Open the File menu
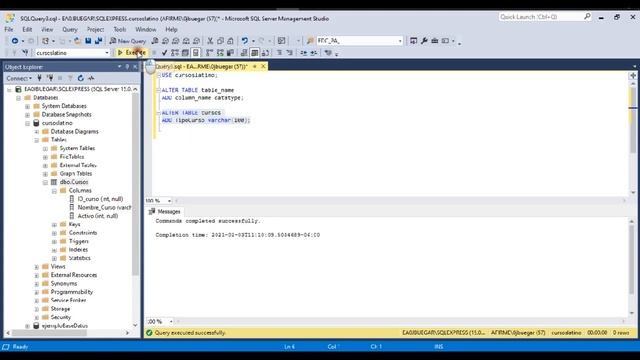Image resolution: width=640 pixels, height=360 pixels. (x=9, y=29)
